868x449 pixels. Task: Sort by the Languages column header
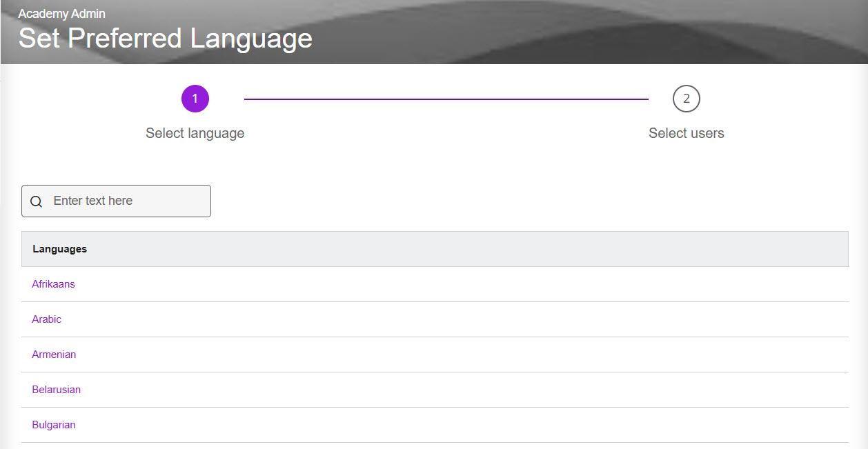click(x=60, y=249)
